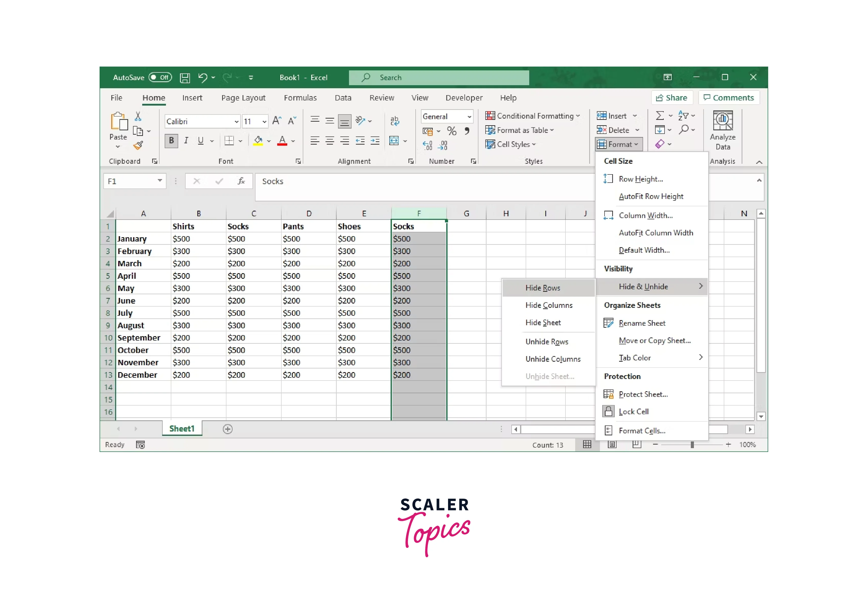Click the Increase Font Size icon
Image resolution: width=868 pixels, height=606 pixels.
click(x=277, y=121)
